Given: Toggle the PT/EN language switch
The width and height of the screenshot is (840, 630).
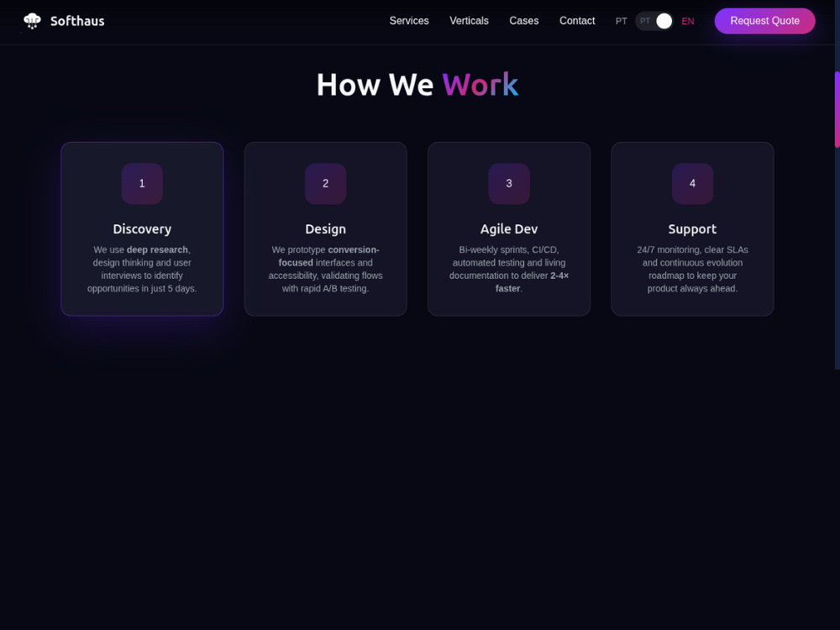Looking at the screenshot, I should pyautogui.click(x=654, y=21).
